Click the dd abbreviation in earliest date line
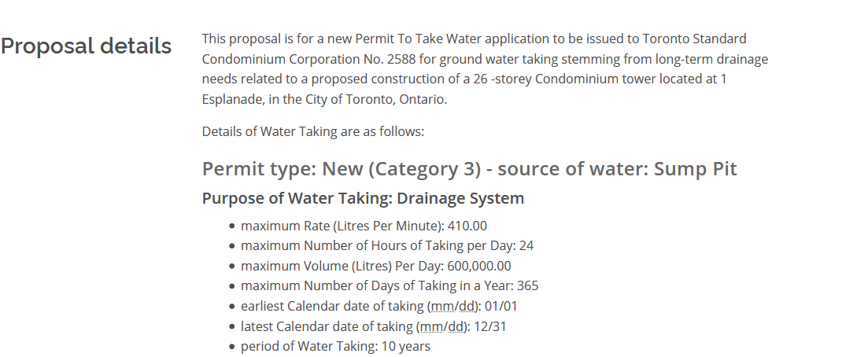Screen dimensions: 868x357 pos(467,306)
